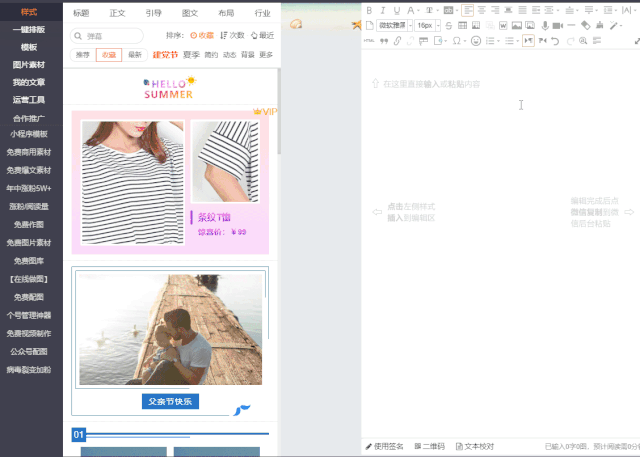640x457 pixels.
Task: Click the undo arrow in the toolbar
Action: (555, 41)
